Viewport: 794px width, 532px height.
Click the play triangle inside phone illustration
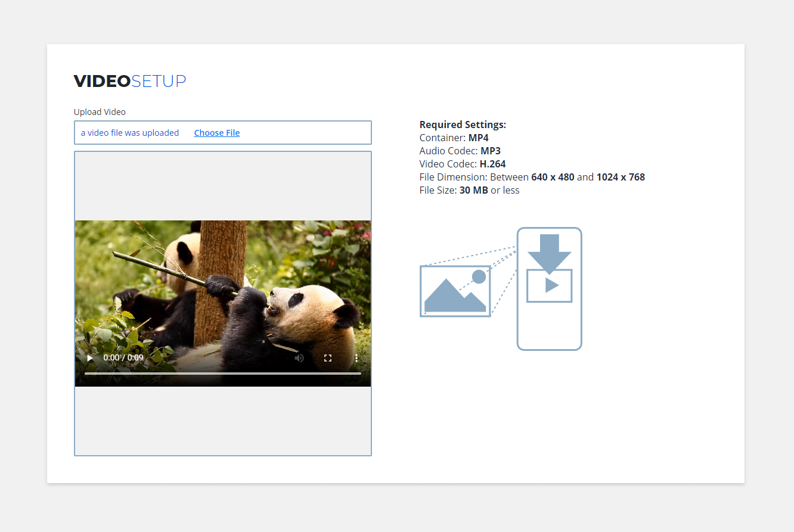(551, 285)
